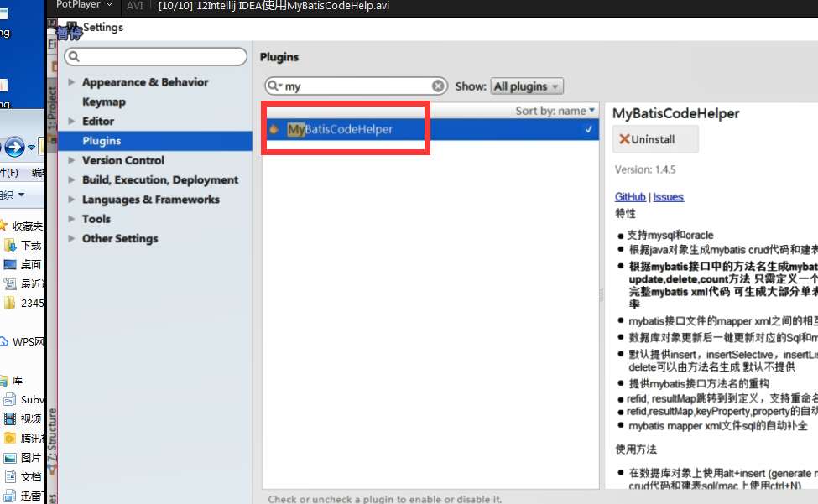Open the 1: Project tool window tab
The height and width of the screenshot is (504, 818).
point(51,110)
